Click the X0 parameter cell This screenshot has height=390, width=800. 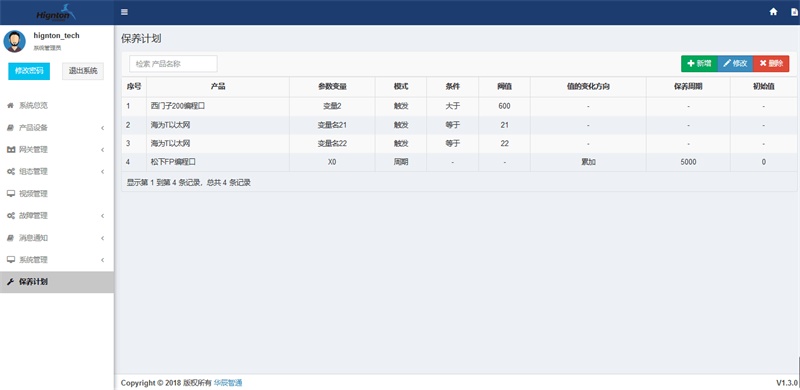tap(332, 162)
